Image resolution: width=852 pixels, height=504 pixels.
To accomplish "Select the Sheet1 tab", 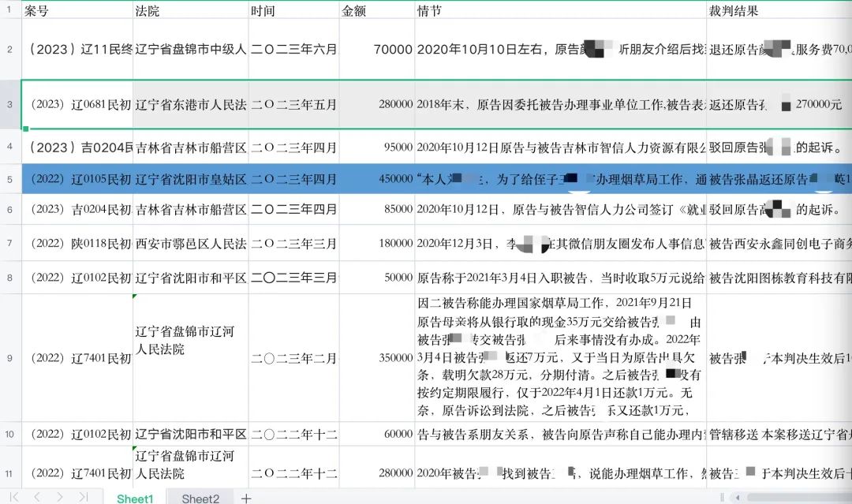I will [x=135, y=498].
